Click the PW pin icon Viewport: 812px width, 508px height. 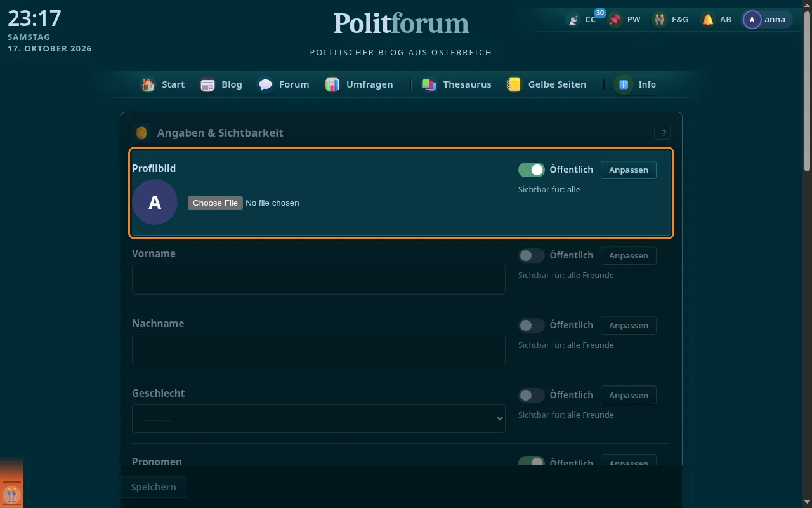[x=615, y=20]
